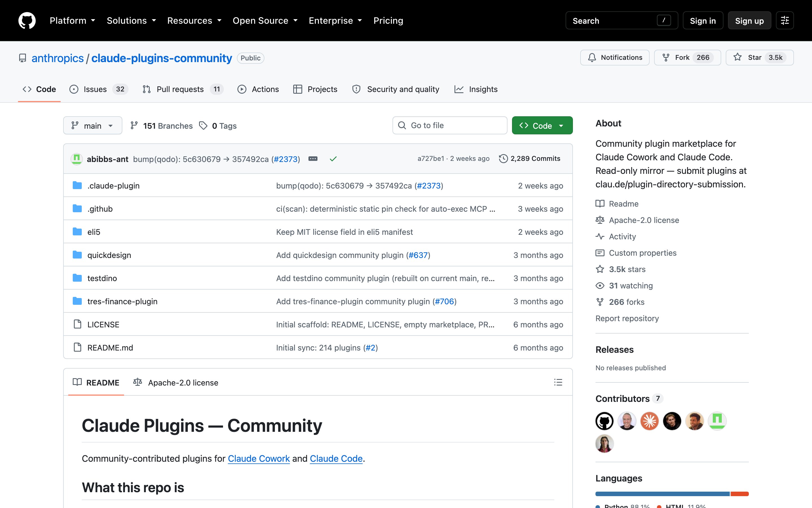The width and height of the screenshot is (812, 508).
Task: Open the Pricing page
Action: pyautogui.click(x=388, y=21)
